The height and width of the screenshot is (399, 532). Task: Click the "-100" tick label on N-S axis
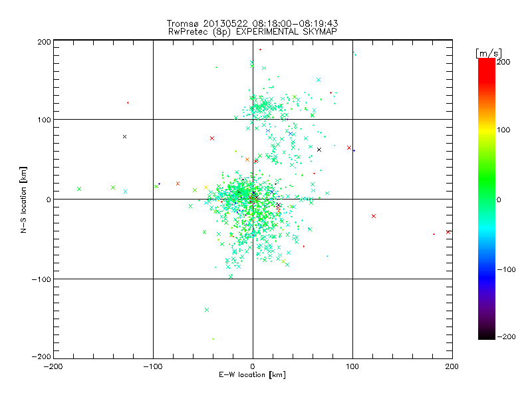(41, 279)
